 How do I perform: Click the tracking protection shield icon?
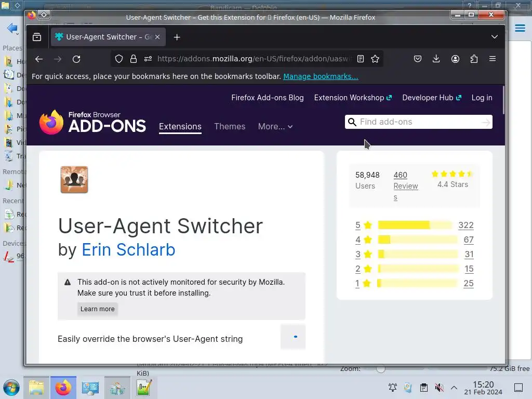point(119,59)
